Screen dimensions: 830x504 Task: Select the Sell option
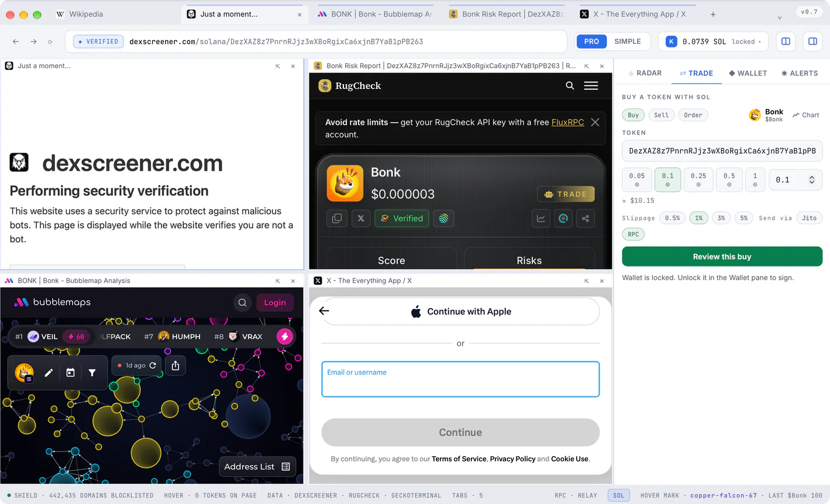pyautogui.click(x=661, y=115)
